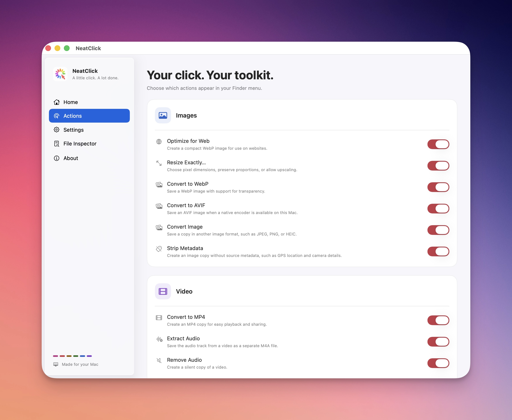
Task: Click the Images section picture icon
Action: [x=163, y=115]
